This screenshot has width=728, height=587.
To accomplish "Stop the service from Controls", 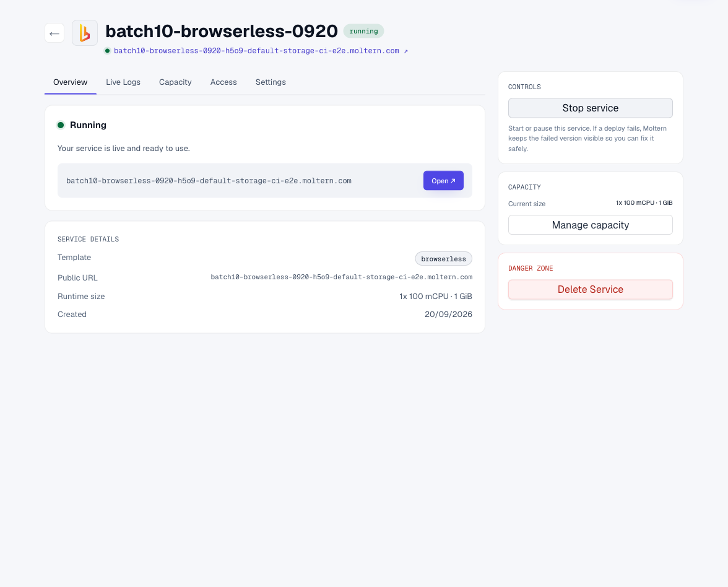I will click(590, 108).
